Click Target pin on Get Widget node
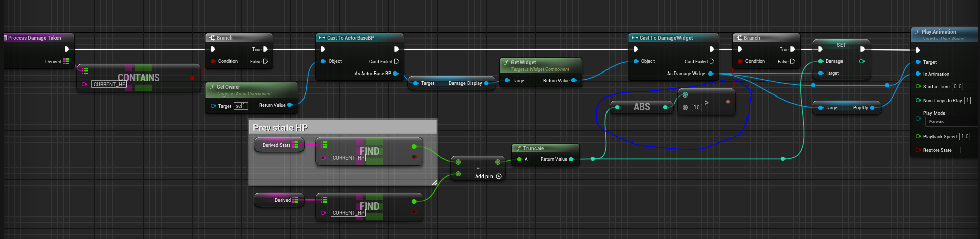Viewport: 980px width, 239px height. click(507, 80)
